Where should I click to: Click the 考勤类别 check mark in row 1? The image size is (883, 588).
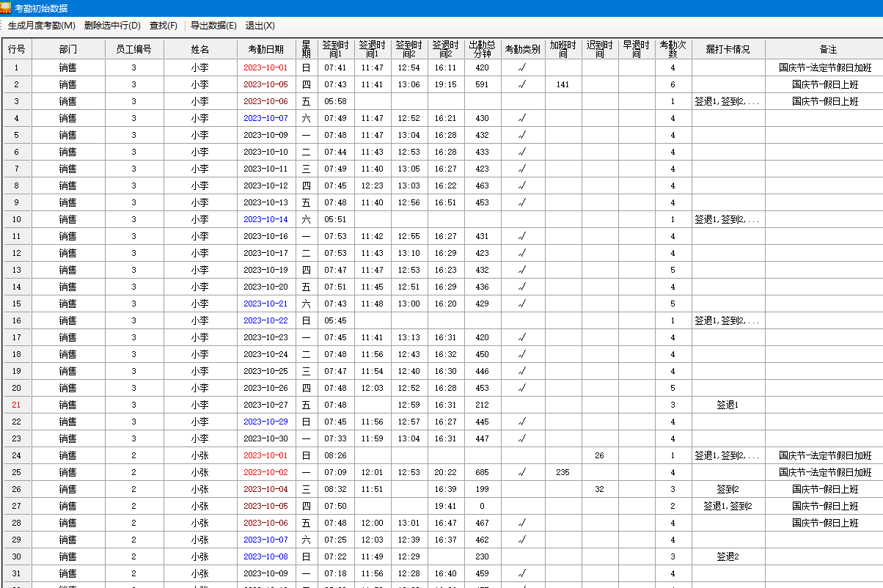click(x=522, y=67)
